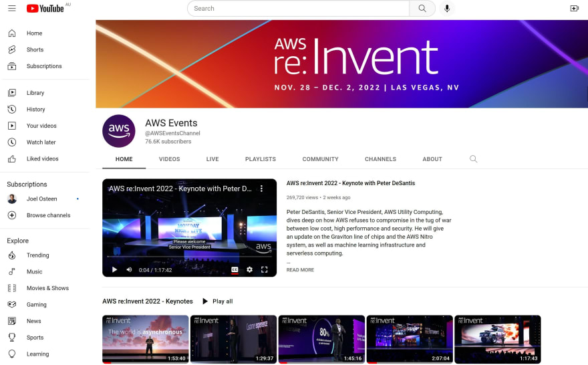Open Subscriptions in sidebar
The height and width of the screenshot is (365, 588).
pos(45,66)
